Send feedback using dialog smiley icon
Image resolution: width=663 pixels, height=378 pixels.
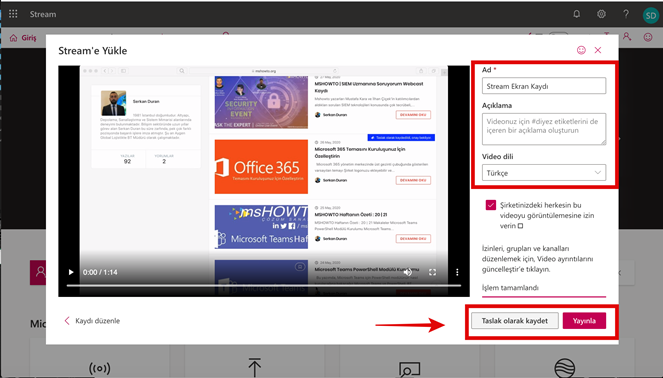pos(581,50)
